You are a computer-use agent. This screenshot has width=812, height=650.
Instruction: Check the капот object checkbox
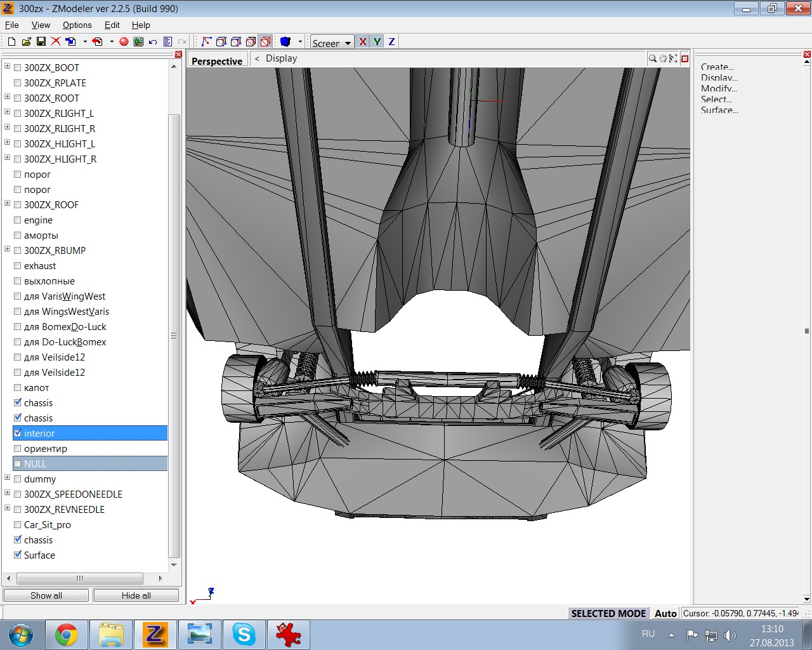pyautogui.click(x=18, y=387)
